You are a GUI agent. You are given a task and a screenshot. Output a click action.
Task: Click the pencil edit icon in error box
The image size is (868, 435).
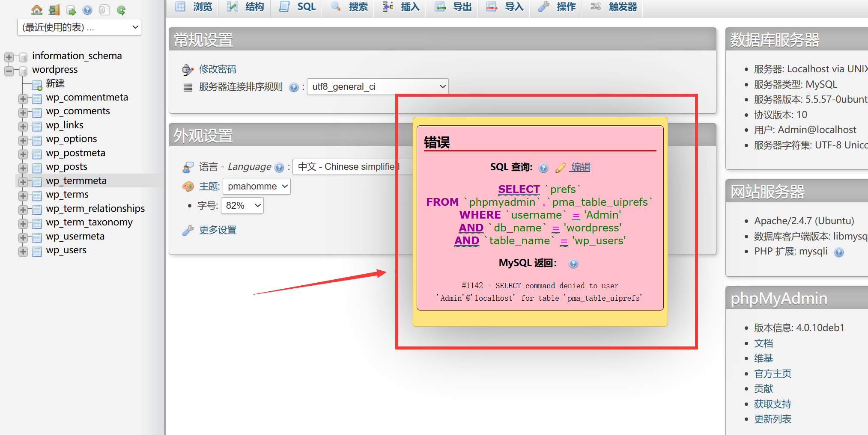[561, 168]
